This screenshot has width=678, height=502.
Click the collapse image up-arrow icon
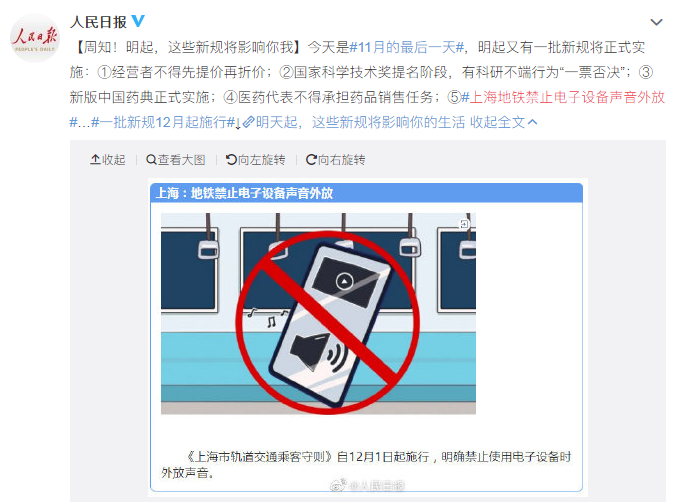pyautogui.click(x=95, y=160)
